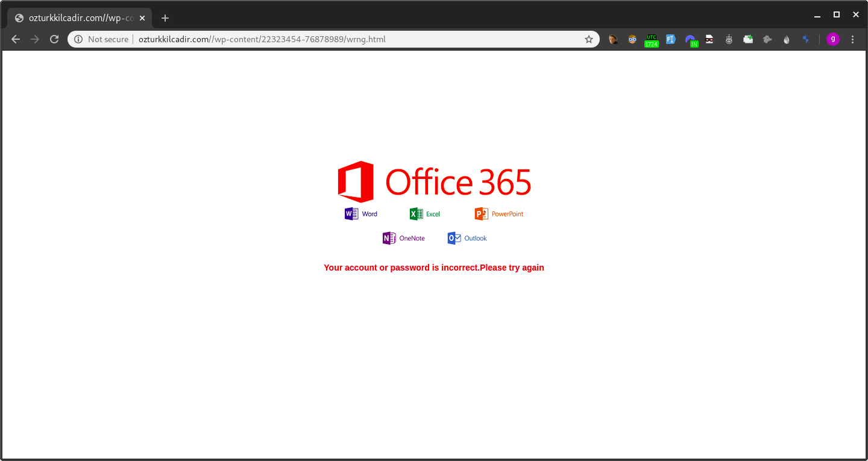This screenshot has width=868, height=461.
Task: Reload the current page
Action: pyautogui.click(x=54, y=39)
